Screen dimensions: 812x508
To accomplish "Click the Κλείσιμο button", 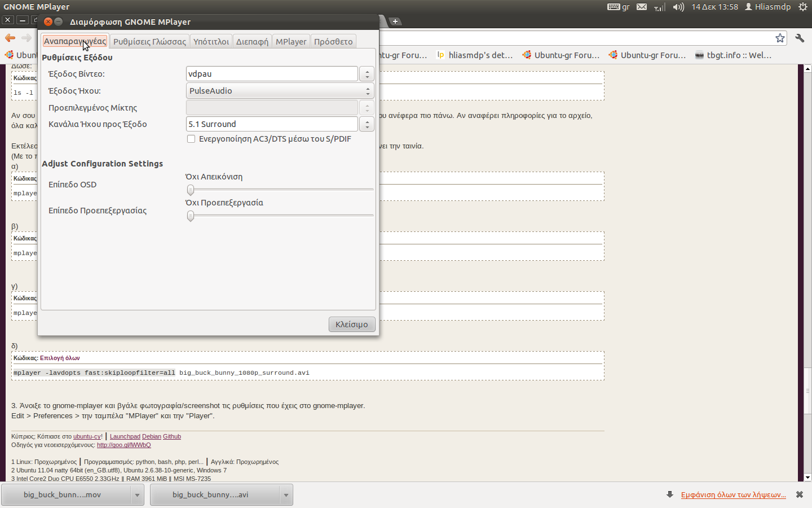I will coord(352,325).
